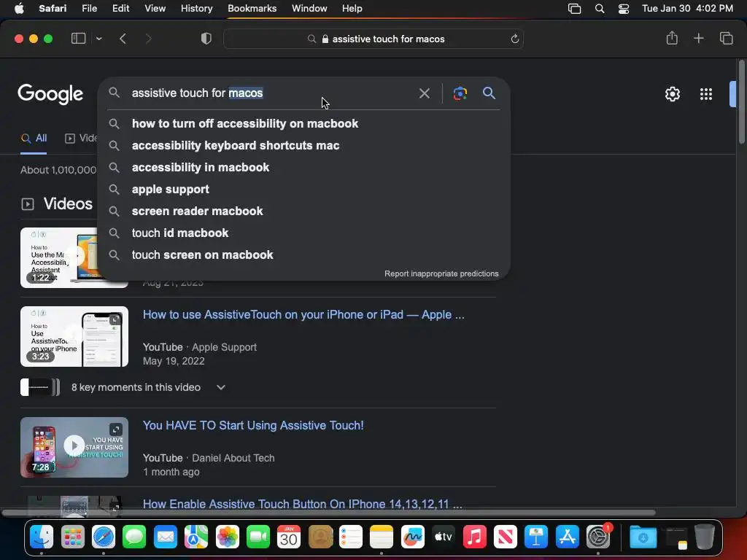Image resolution: width=747 pixels, height=560 pixels.
Task: Open Apple TV from the Dock
Action: pyautogui.click(x=444, y=537)
